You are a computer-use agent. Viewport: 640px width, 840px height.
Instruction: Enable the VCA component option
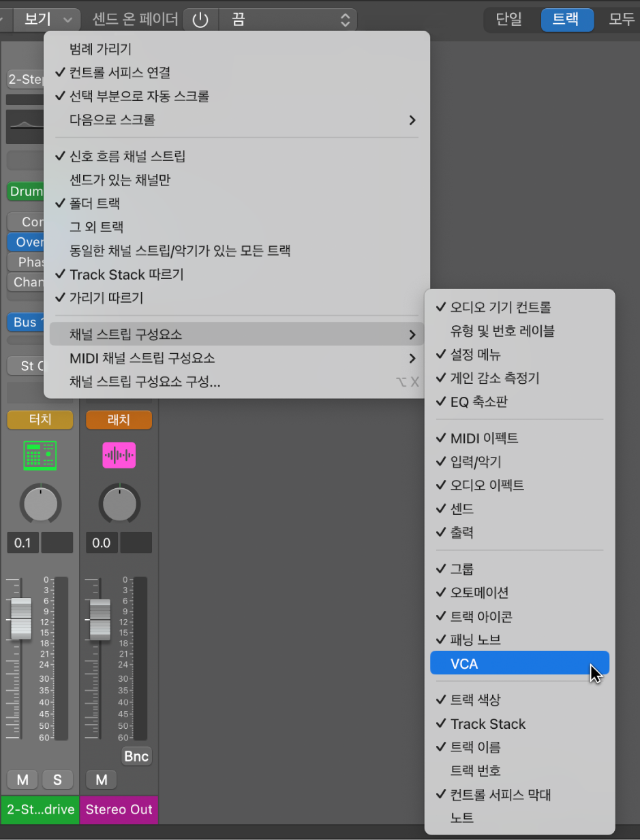tap(519, 663)
